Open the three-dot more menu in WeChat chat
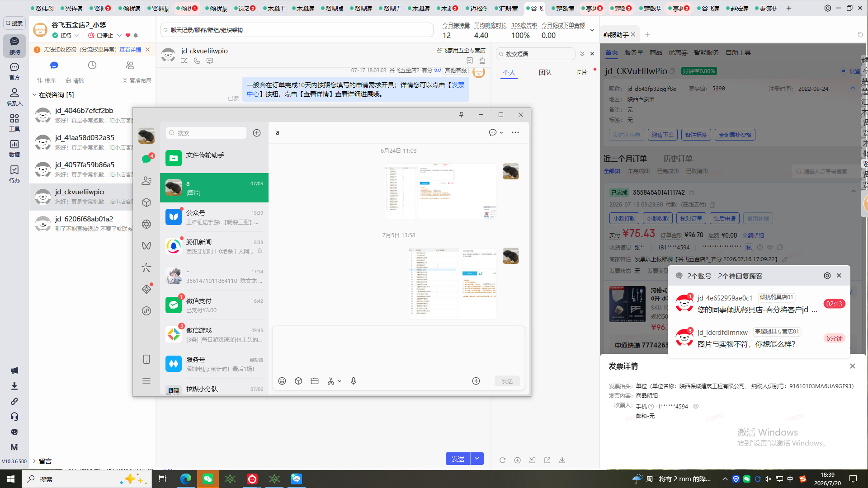This screenshot has height=488, width=868. pyautogui.click(x=515, y=132)
